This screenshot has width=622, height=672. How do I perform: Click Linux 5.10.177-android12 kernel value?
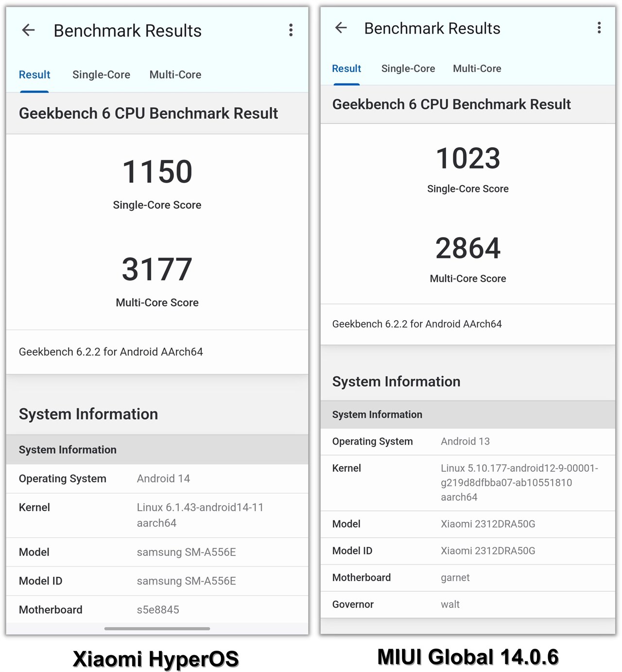519,482
